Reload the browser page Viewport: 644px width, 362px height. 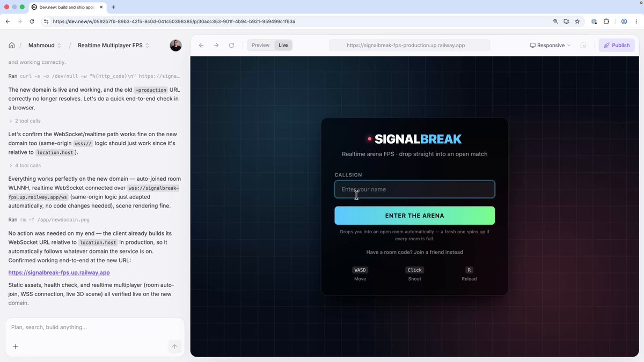coord(32,21)
